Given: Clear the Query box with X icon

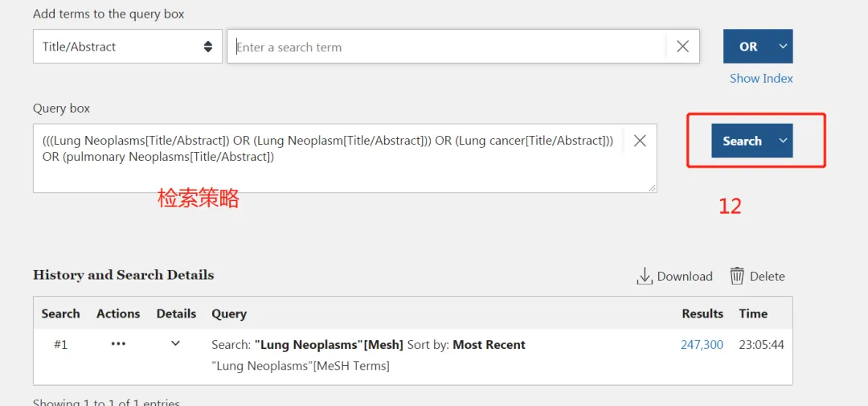Looking at the screenshot, I should (x=640, y=141).
